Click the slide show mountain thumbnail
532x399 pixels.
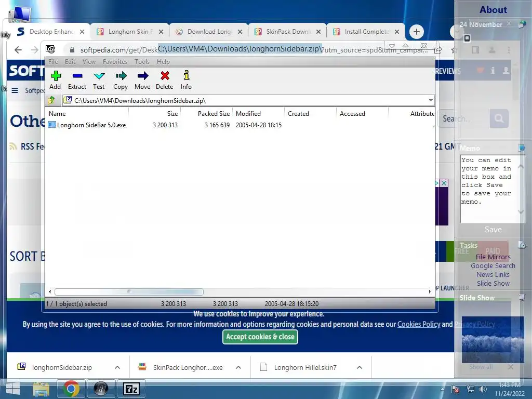pyautogui.click(x=493, y=340)
